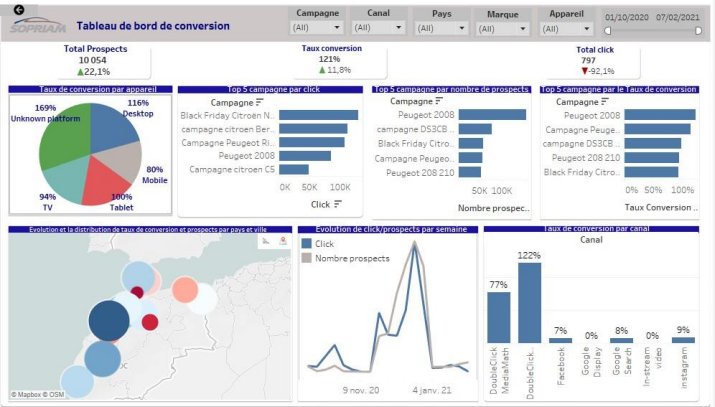Click Peugeot 2008 bar in click chart
Screen dimensions: 715x407
coord(305,156)
